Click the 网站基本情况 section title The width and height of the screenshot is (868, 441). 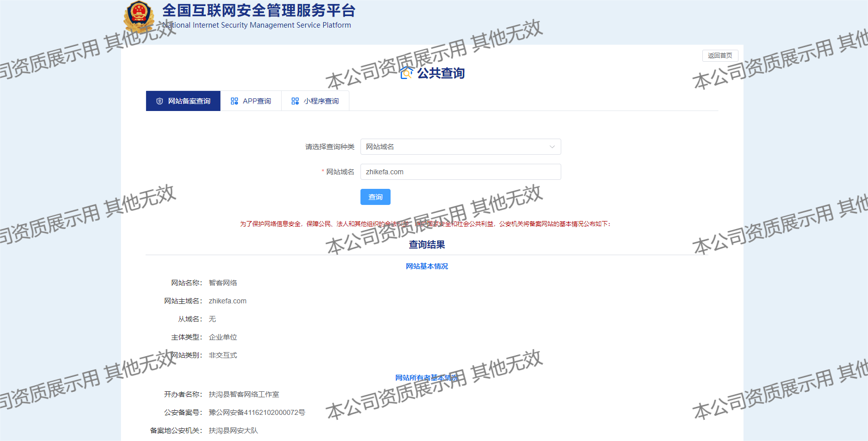coord(427,266)
